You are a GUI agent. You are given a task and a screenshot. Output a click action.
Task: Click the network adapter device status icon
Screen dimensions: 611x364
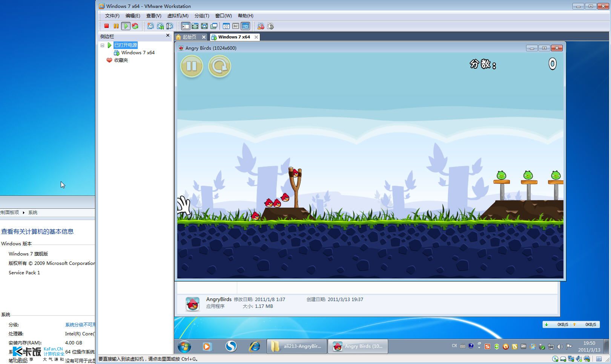coord(571,359)
